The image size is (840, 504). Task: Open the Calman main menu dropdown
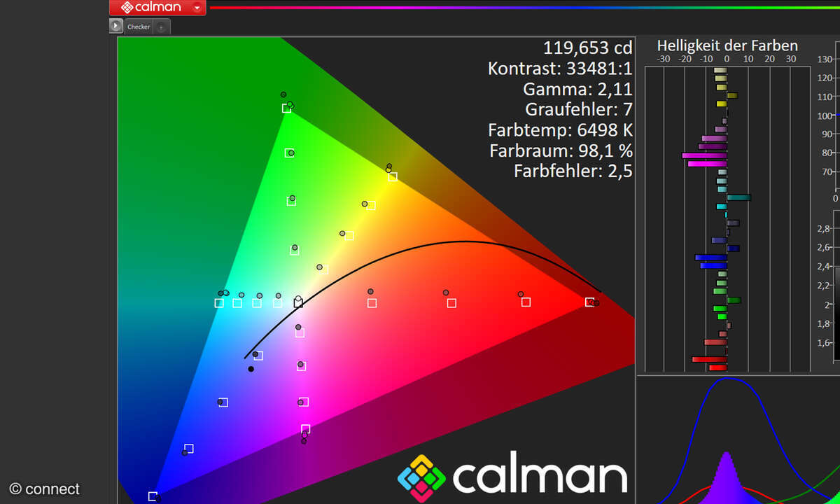tap(196, 8)
